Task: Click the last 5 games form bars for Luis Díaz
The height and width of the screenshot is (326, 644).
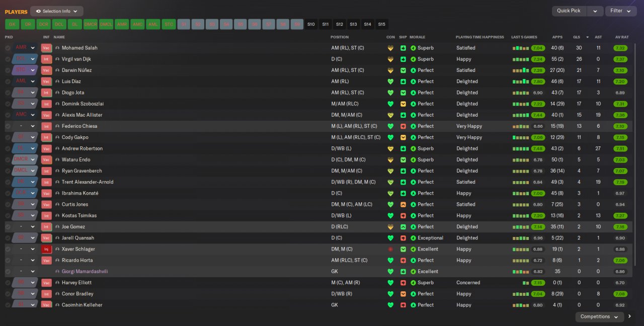Action: (521, 81)
